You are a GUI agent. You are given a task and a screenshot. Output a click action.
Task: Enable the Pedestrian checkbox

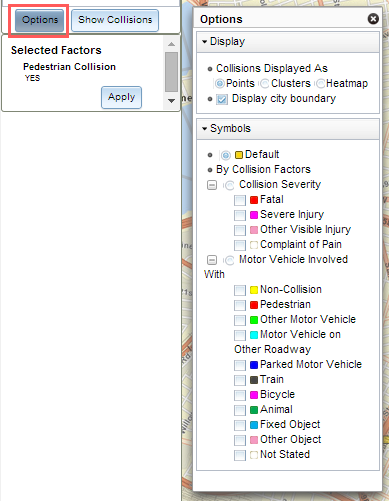[240, 305]
